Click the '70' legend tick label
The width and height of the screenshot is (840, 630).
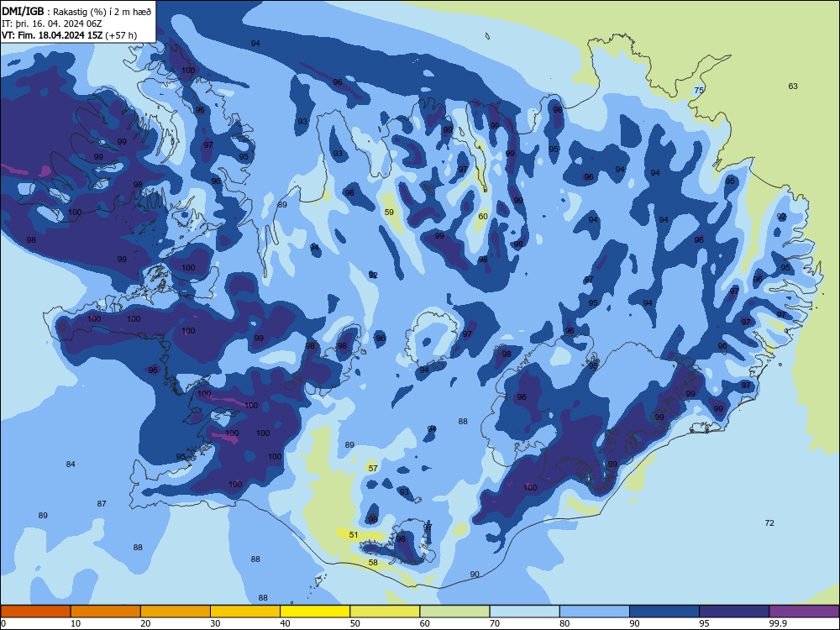point(495,623)
